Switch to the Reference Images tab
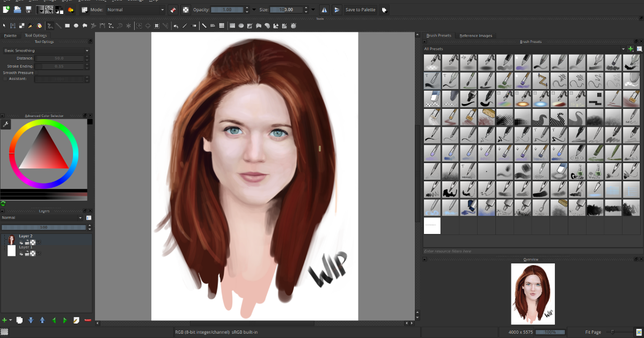Viewport: 644px width, 338px height. coord(475,35)
